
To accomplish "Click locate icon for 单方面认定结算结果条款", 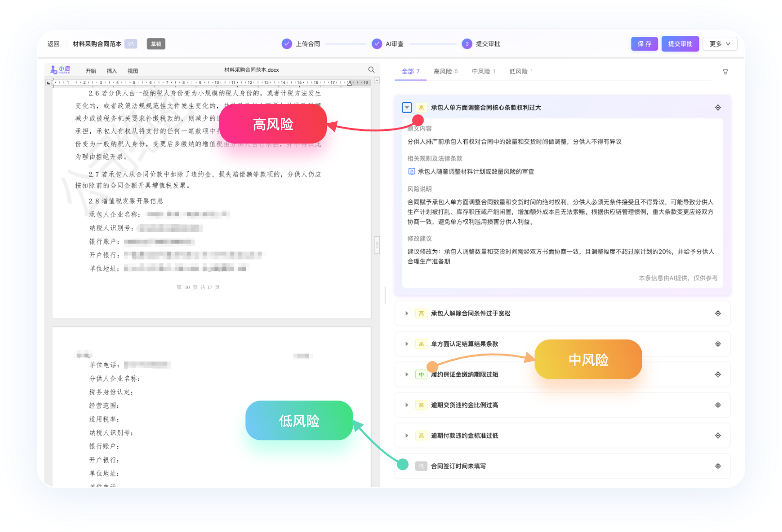I will [x=718, y=344].
